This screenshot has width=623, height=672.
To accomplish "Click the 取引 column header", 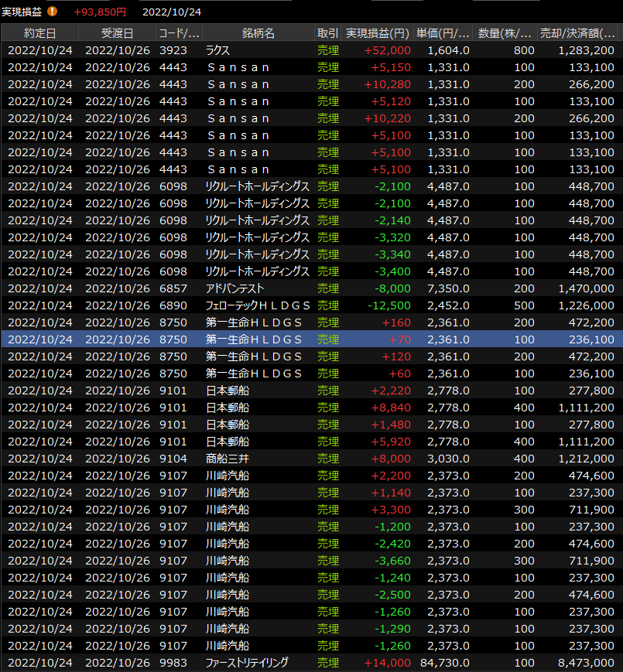I will (327, 33).
